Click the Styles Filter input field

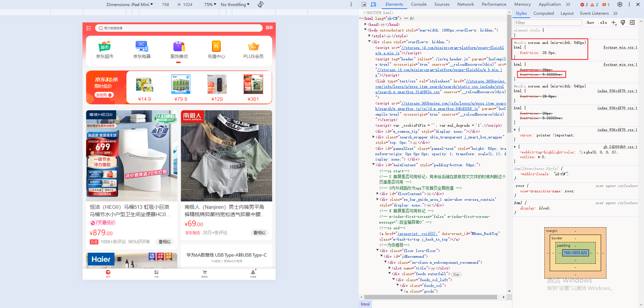point(548,22)
